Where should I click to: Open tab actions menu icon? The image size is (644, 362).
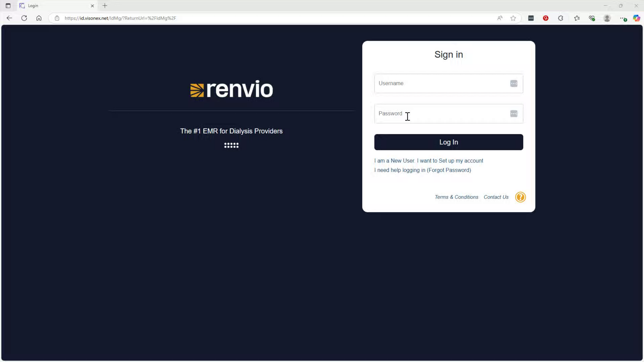coord(8,6)
